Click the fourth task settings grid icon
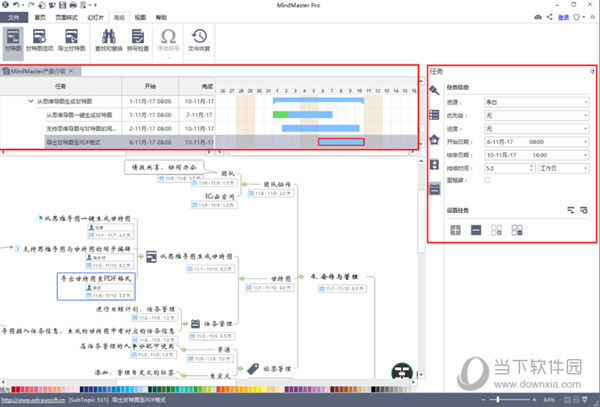The image size is (600, 407). 517,230
